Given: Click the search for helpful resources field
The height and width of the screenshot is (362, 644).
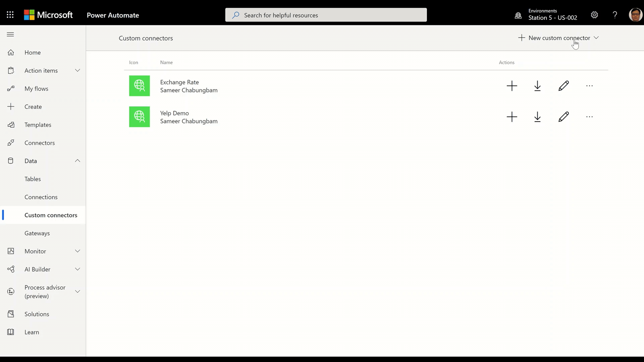Looking at the screenshot, I should [x=326, y=15].
